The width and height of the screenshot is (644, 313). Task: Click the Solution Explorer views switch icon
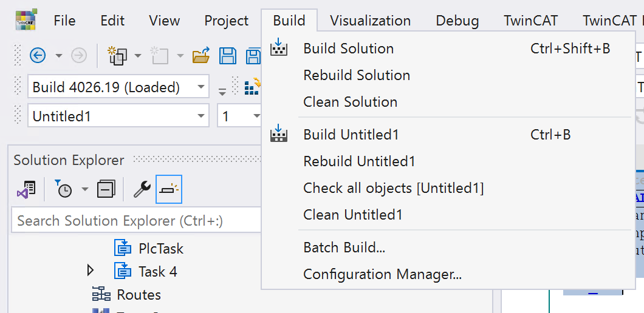pyautogui.click(x=26, y=189)
